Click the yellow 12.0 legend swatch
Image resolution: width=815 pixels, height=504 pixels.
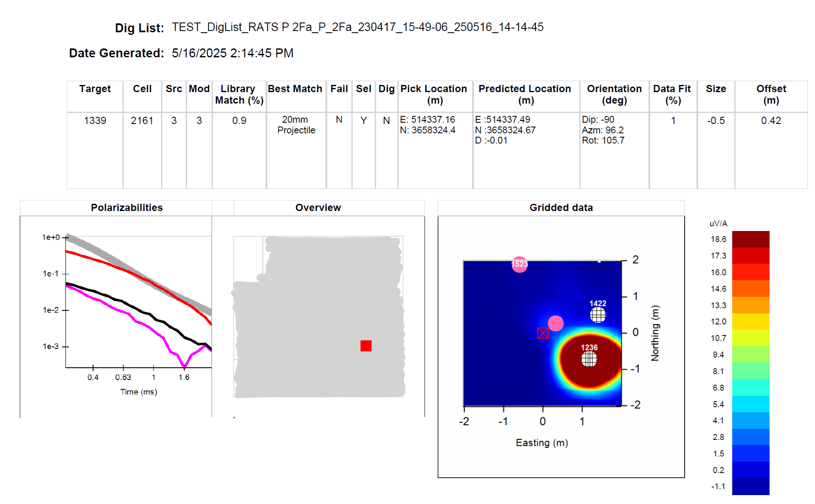tap(750, 321)
